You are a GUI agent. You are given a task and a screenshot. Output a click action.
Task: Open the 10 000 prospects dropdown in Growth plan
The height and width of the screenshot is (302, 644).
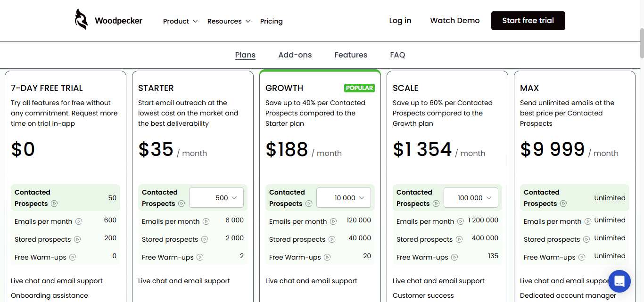[343, 197]
